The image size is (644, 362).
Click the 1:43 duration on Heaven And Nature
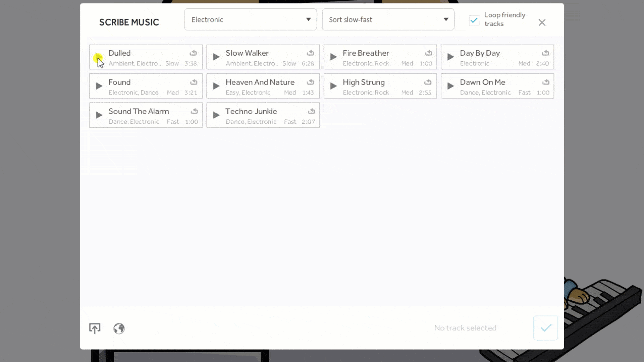pos(308,93)
